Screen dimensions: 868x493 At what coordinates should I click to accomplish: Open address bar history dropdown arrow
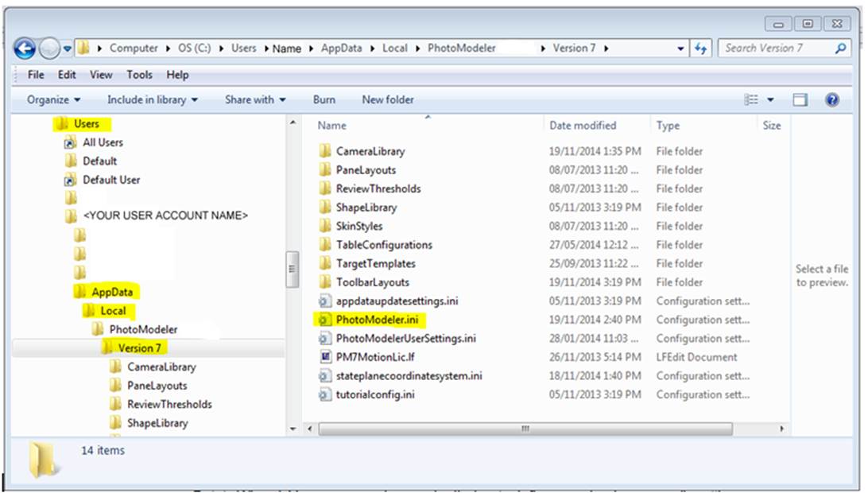tap(681, 49)
